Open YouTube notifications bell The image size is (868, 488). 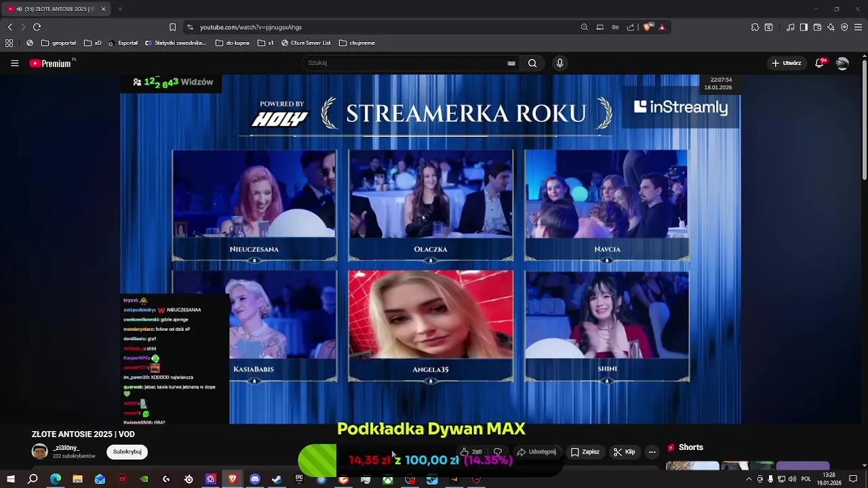click(821, 63)
